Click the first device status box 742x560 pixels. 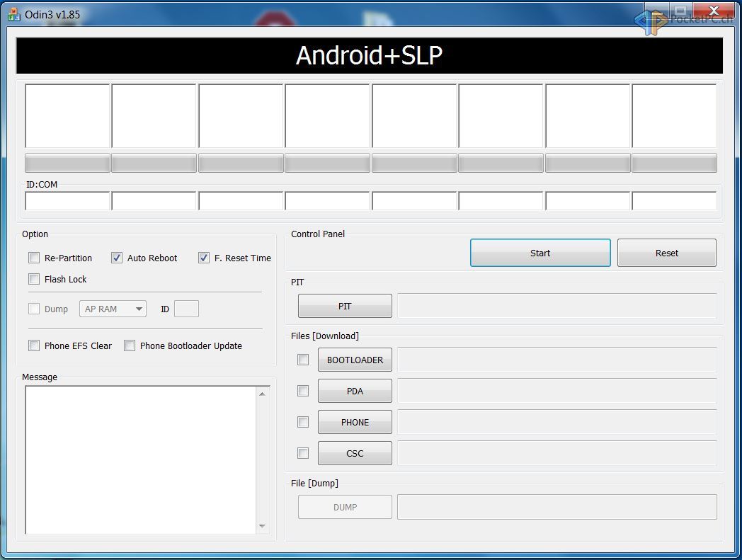pos(67,116)
